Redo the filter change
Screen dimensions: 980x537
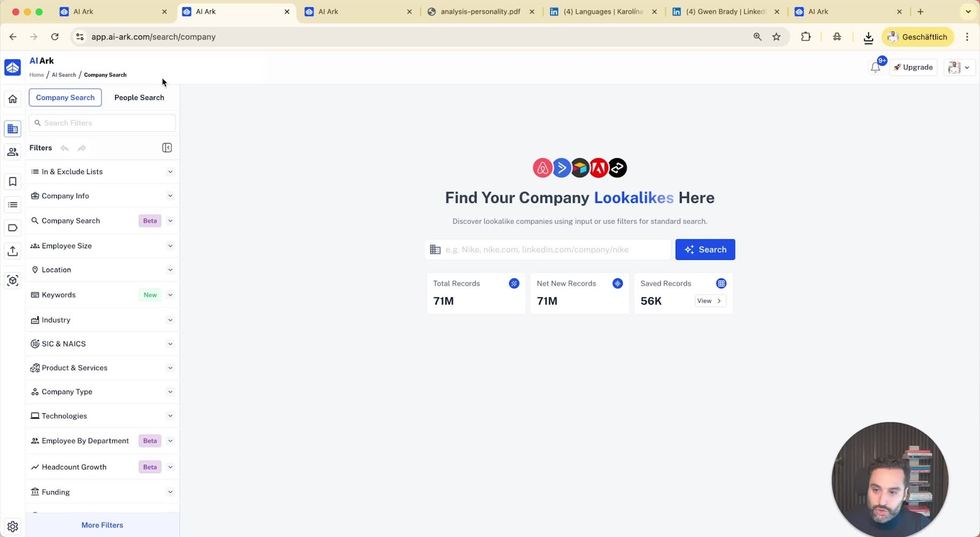(81, 148)
